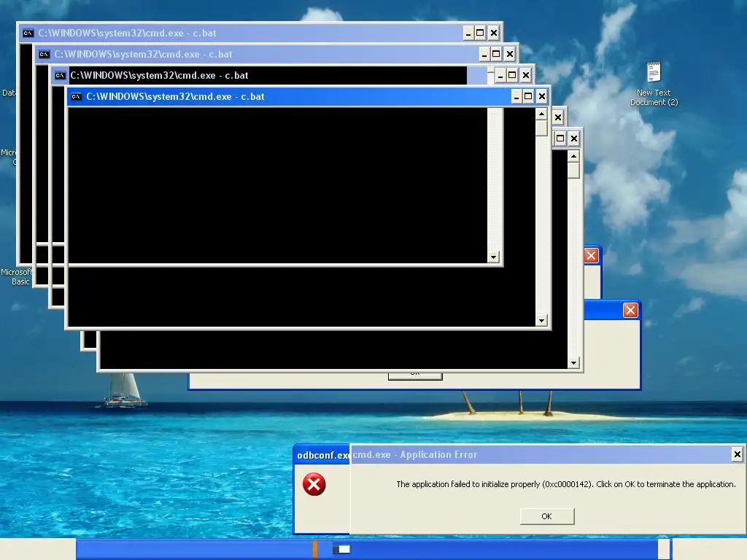Click cmd icon in front c.bat window title bar
Screen dimensions: 747x560
pyautogui.click(x=76, y=97)
